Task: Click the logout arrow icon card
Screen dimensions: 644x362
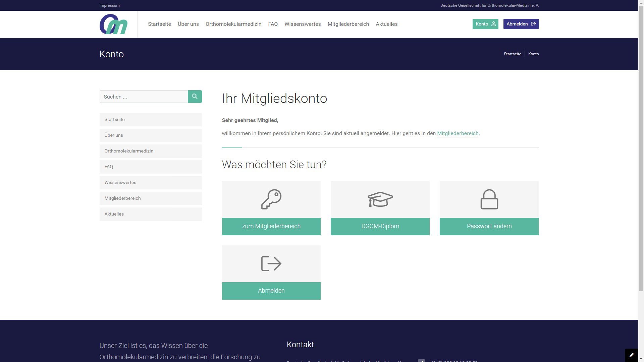Action: [271, 264]
